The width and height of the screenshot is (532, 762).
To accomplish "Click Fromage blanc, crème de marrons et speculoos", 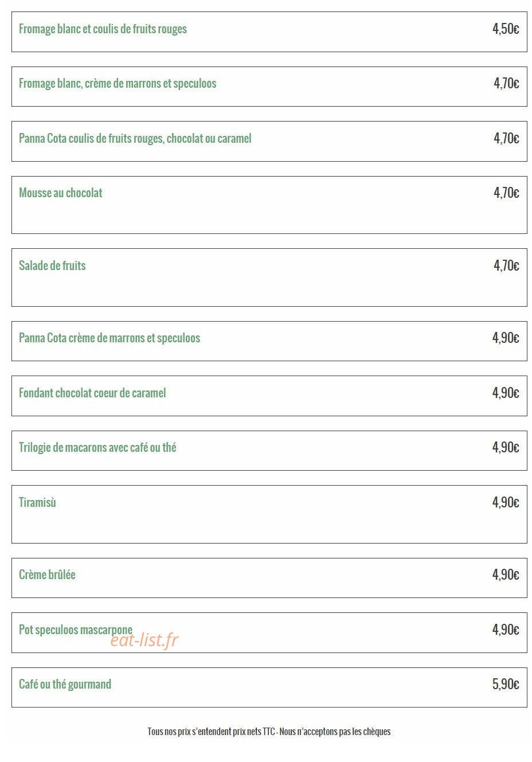I will click(269, 86).
